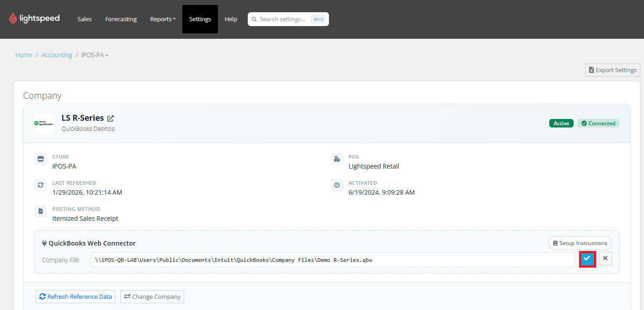Open Setup Instructions
Viewport: 644px width, 310px height.
[580, 243]
